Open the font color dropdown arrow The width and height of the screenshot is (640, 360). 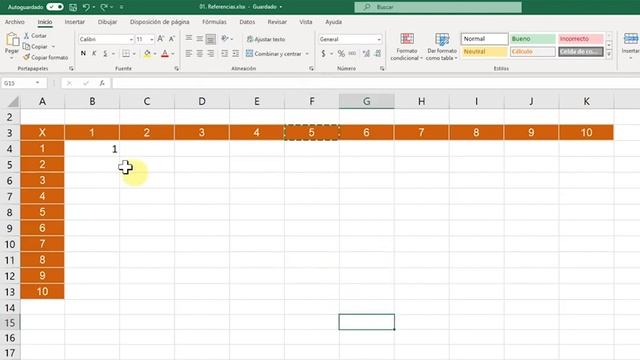[x=173, y=54]
